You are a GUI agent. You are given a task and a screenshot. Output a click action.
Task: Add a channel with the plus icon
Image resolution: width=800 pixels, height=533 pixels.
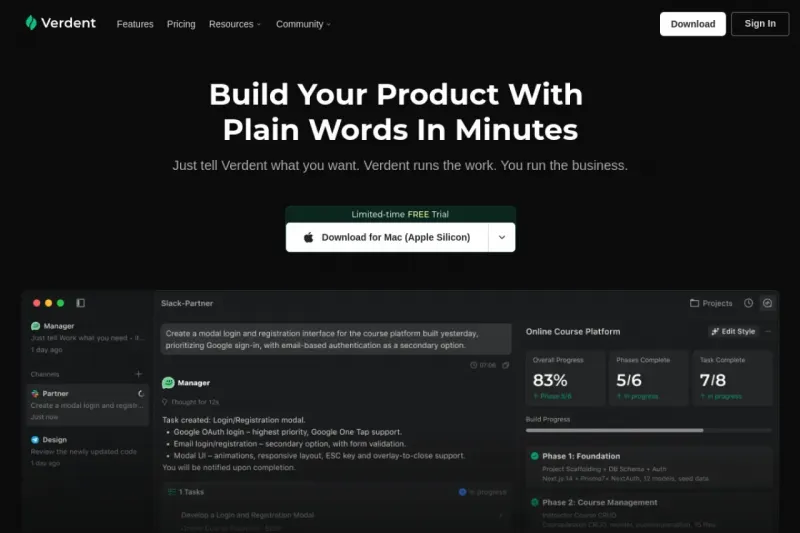pyautogui.click(x=138, y=374)
